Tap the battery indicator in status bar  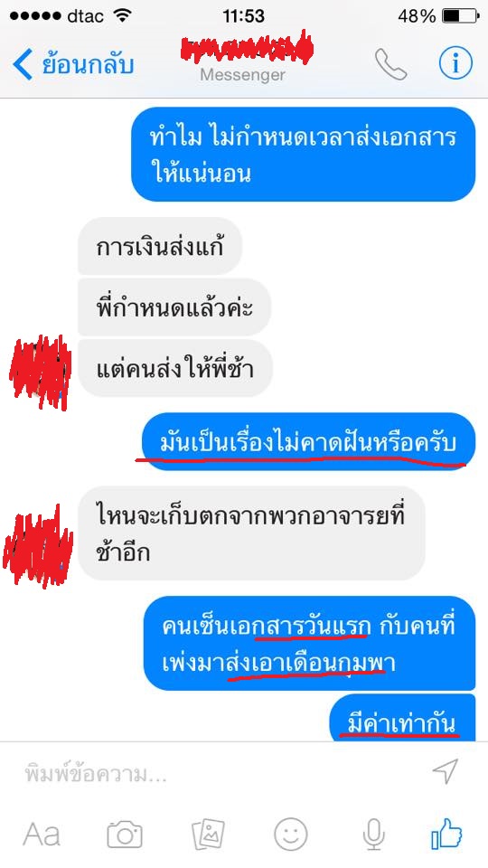(459, 16)
